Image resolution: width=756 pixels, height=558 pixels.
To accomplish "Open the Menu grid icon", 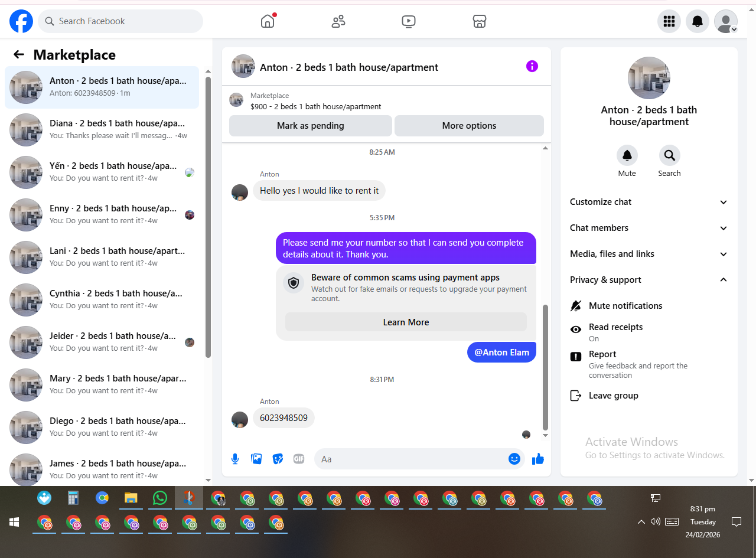I will [x=669, y=21].
